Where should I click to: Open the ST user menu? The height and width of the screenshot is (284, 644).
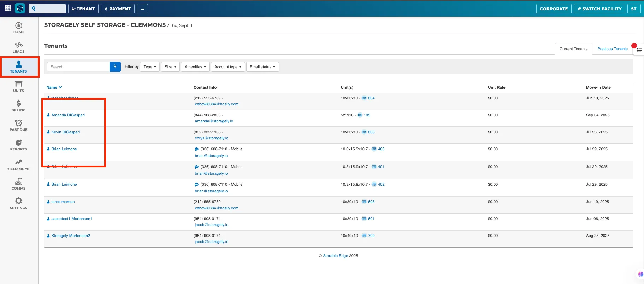tap(634, 9)
